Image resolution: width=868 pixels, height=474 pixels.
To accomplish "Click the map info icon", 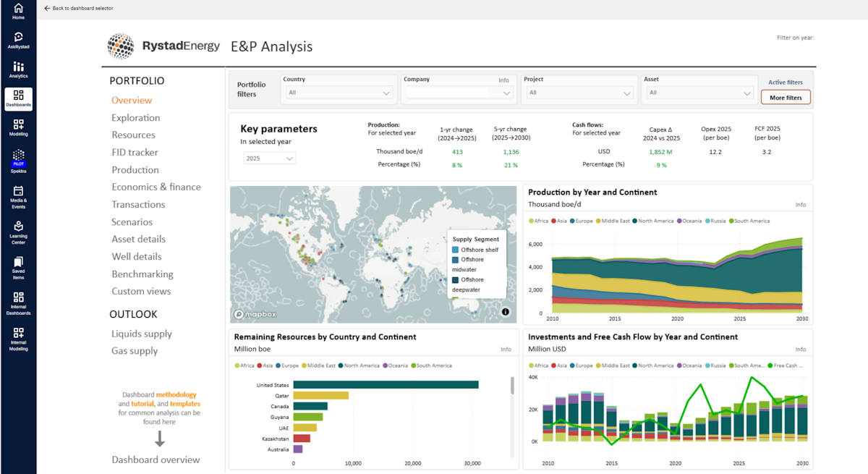I will coord(505,312).
